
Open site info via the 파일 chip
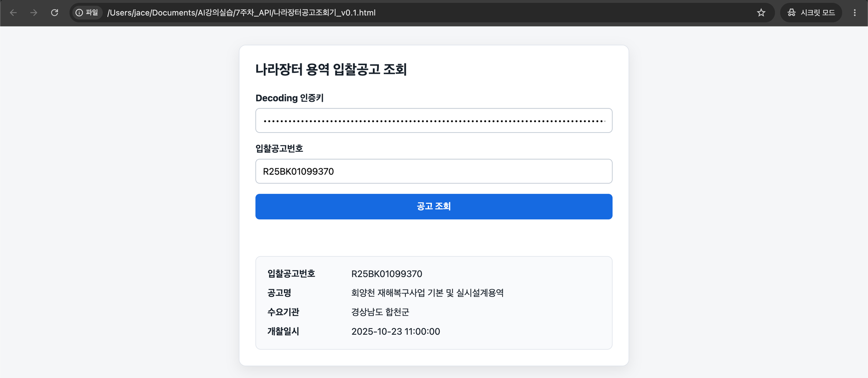(87, 13)
